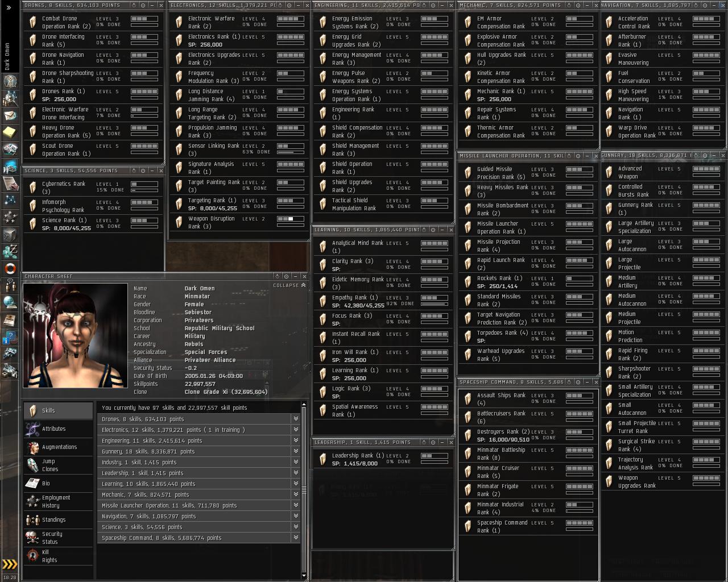Click the yellow chevrons icon above the clock
The width and height of the screenshot is (728, 582).
tap(10, 564)
